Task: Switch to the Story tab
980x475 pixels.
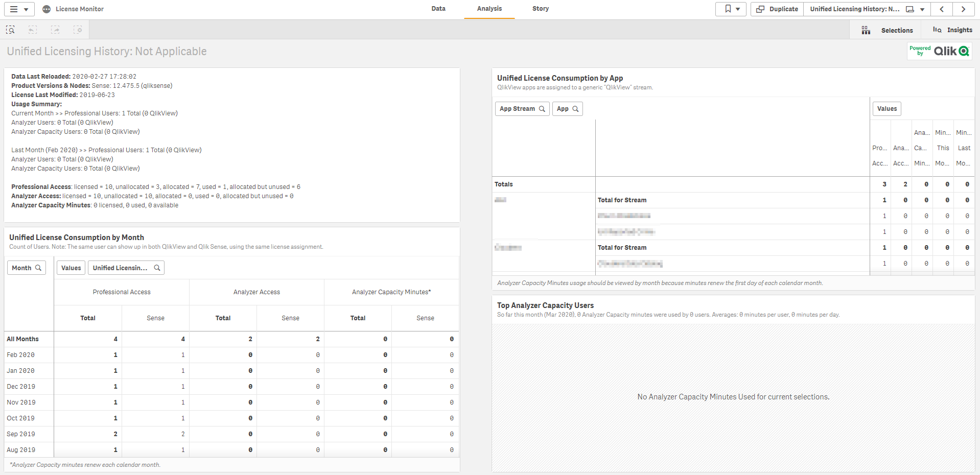Action: point(541,9)
